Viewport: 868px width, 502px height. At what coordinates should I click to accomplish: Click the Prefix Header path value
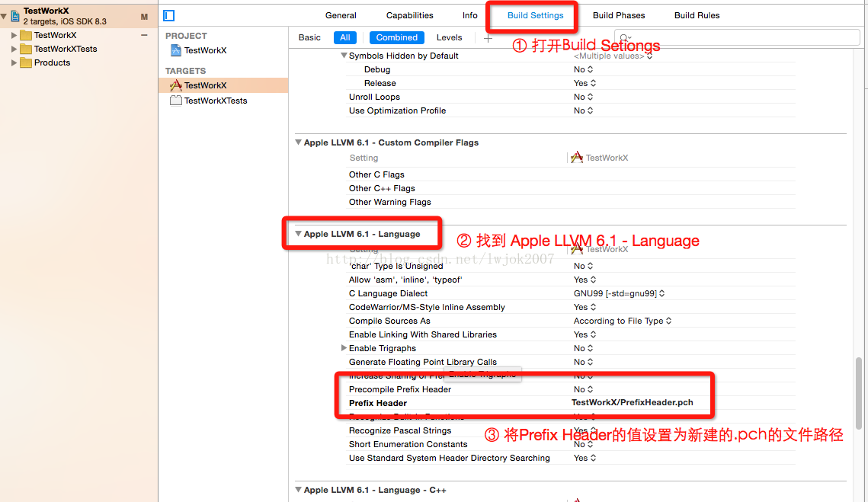point(633,402)
